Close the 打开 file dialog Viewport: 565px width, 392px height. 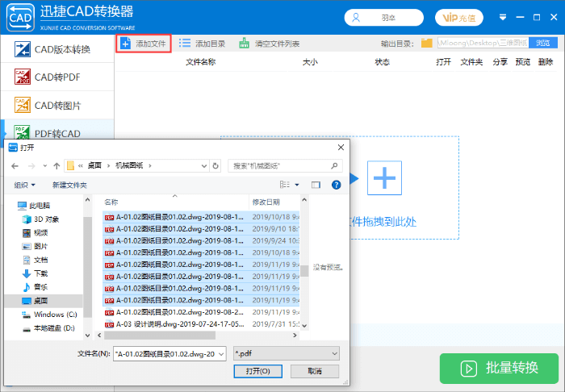[341, 148]
